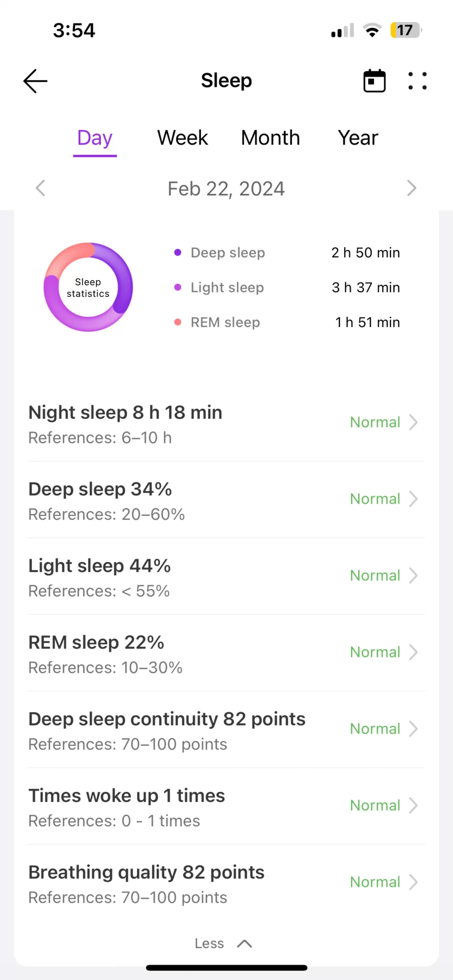
Task: Tap the back arrow icon
Action: [x=35, y=81]
